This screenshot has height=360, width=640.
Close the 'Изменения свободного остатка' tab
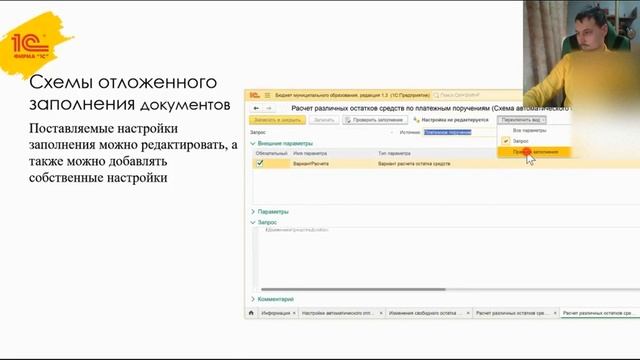tap(468, 313)
